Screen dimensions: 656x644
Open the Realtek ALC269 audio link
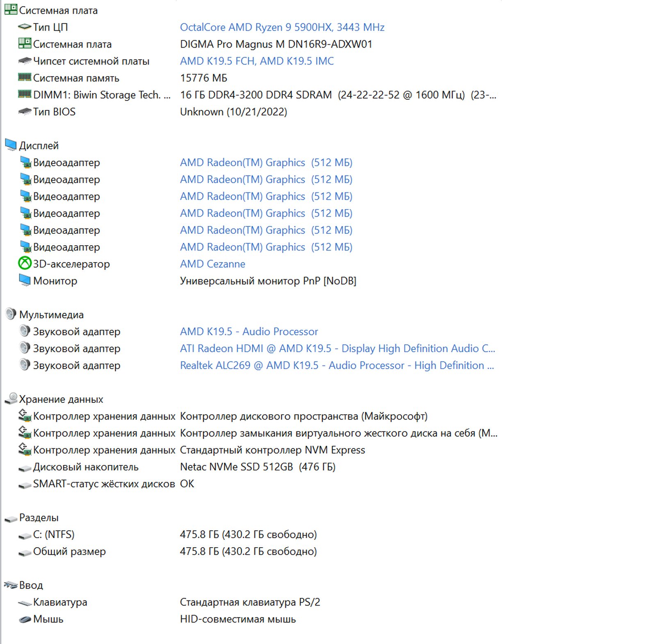(337, 365)
